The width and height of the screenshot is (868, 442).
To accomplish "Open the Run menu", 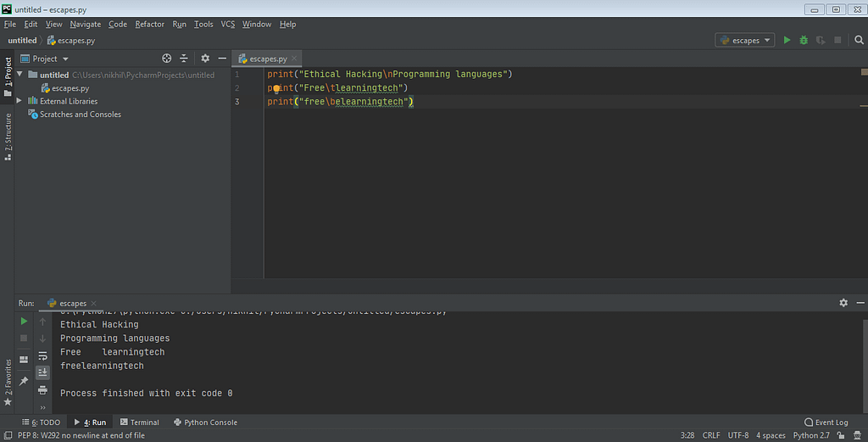I will [179, 24].
